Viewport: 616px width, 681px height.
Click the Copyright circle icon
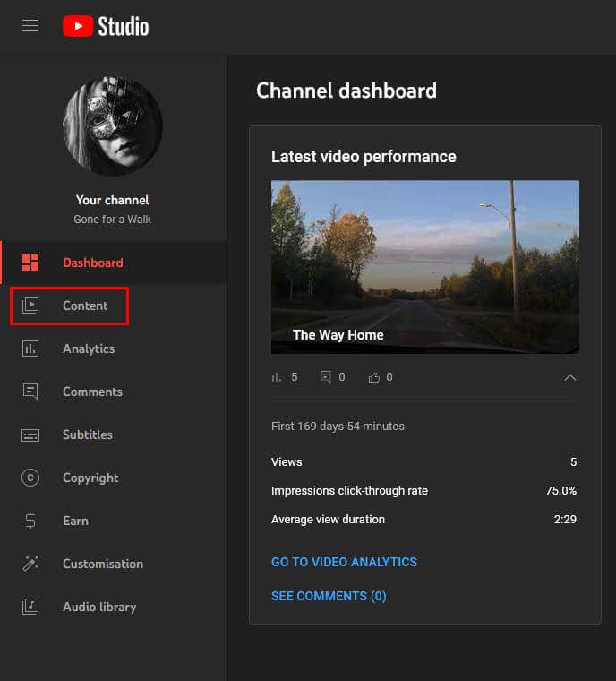coord(30,478)
